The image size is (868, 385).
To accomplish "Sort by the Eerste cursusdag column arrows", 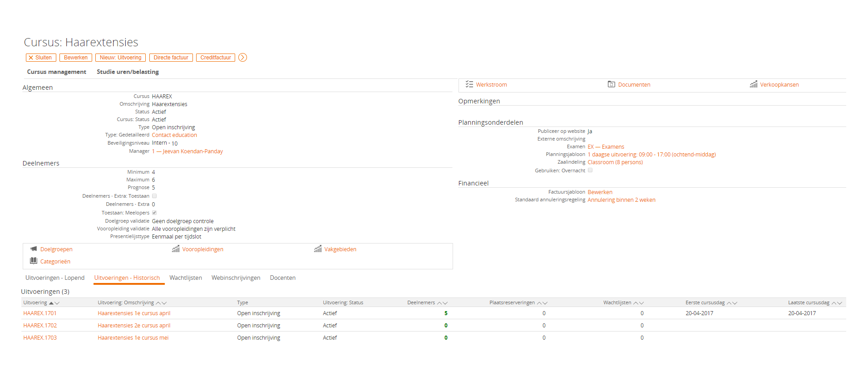I will [732, 303].
